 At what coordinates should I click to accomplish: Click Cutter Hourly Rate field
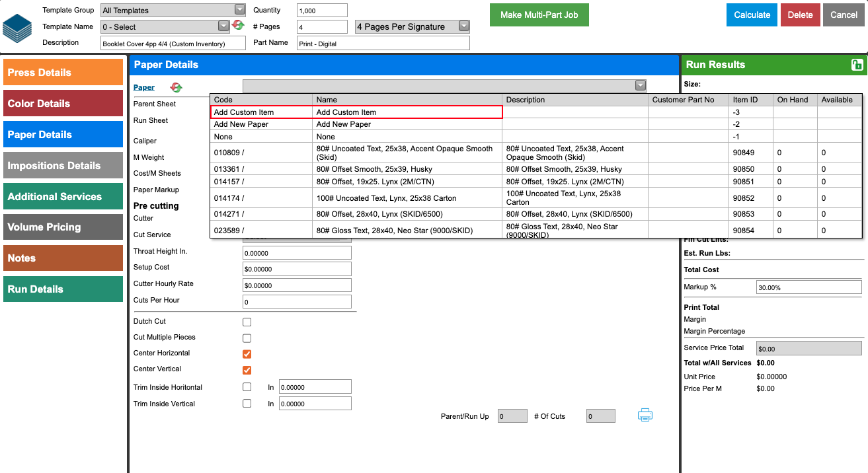(x=297, y=285)
